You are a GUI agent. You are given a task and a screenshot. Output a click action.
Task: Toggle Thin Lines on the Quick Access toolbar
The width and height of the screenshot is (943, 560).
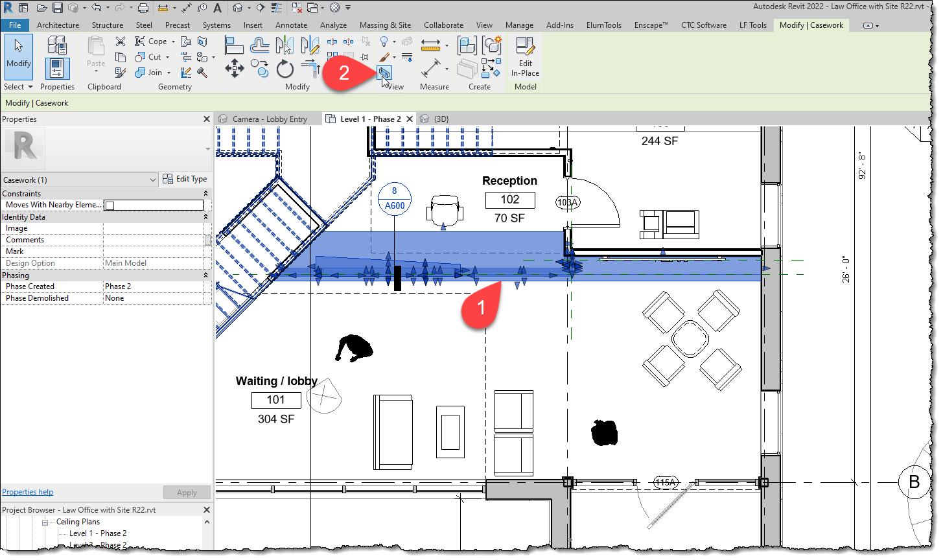[277, 8]
